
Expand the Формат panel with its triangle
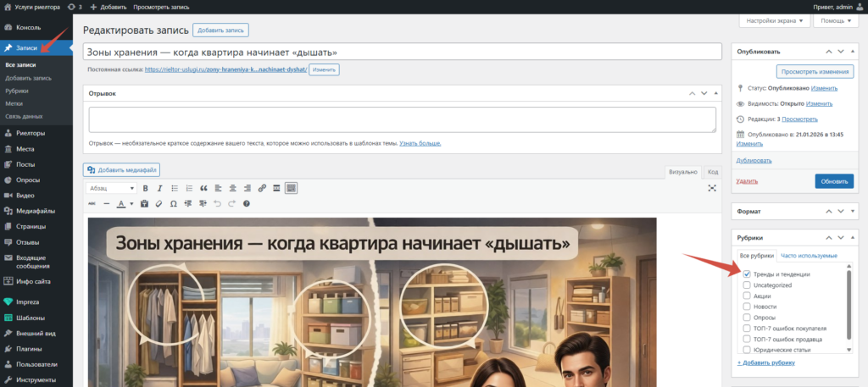pyautogui.click(x=853, y=211)
